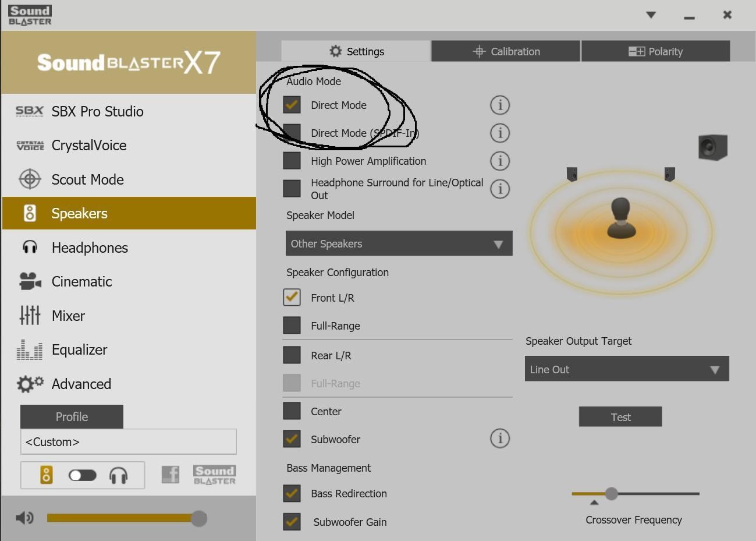Open the Sound Blaster website logo link
This screenshot has width=756, height=541.
click(215, 475)
